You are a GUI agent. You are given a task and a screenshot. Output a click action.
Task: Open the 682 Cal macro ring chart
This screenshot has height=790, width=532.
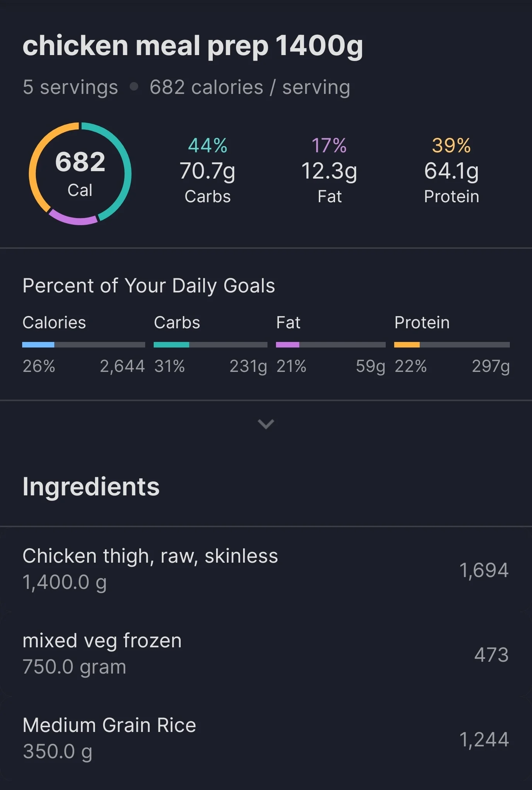pyautogui.click(x=80, y=173)
